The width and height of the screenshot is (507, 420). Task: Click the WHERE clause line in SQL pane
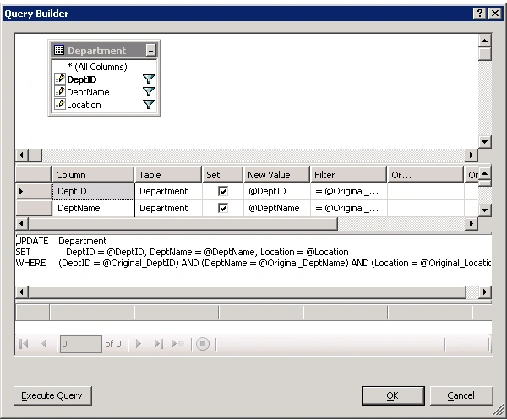[253, 263]
